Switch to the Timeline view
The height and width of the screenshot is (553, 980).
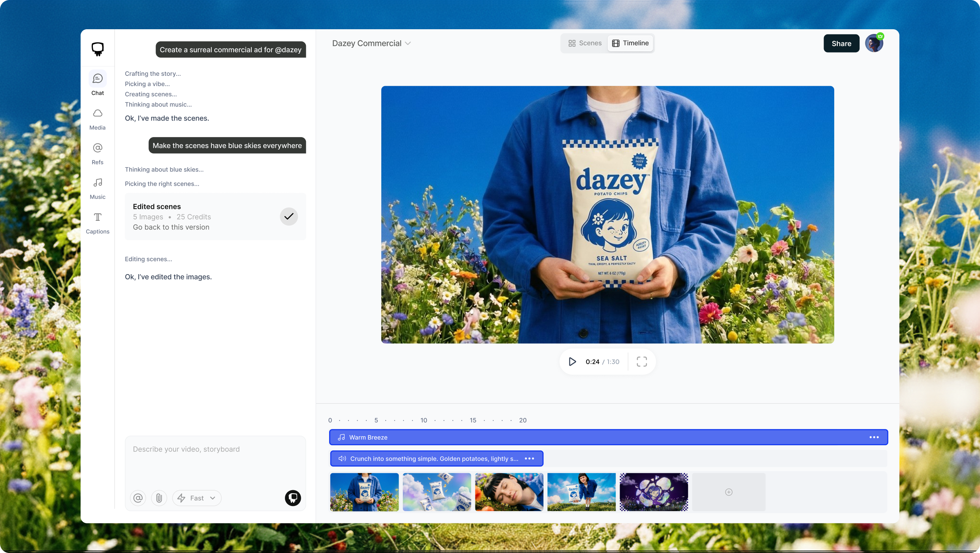[630, 43]
